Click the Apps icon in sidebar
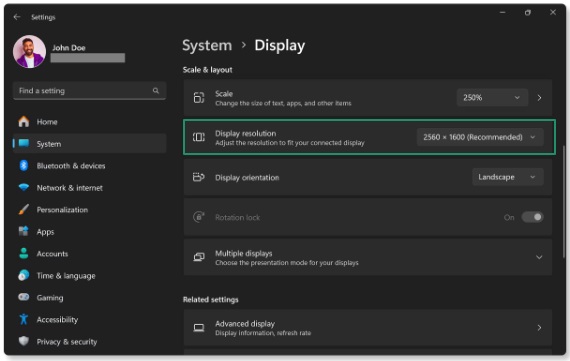The width and height of the screenshot is (570, 361). [24, 231]
